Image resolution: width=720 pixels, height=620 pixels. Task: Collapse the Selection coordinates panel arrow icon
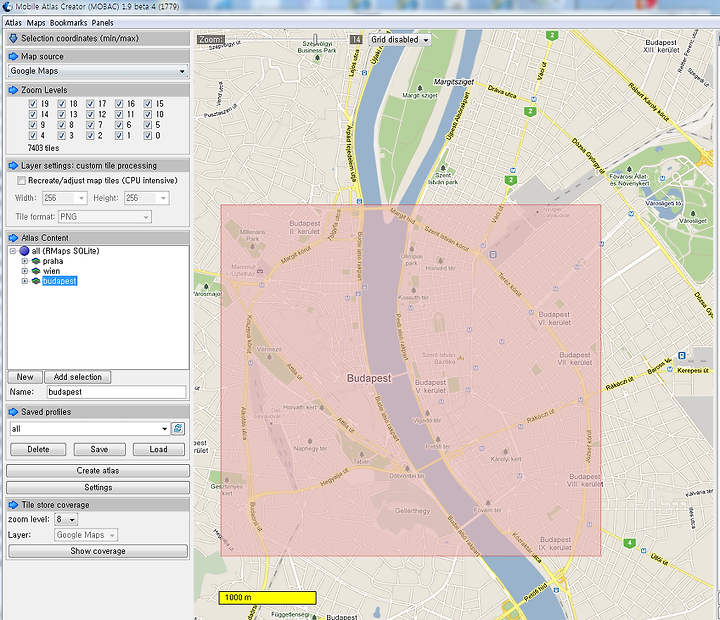[x=13, y=38]
